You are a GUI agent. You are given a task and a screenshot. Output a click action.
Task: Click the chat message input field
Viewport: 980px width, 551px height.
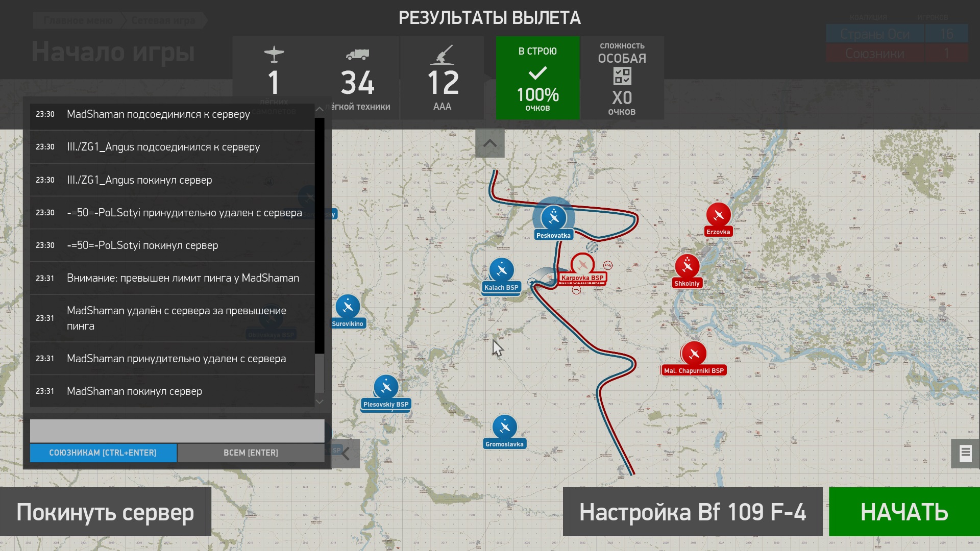coord(177,431)
